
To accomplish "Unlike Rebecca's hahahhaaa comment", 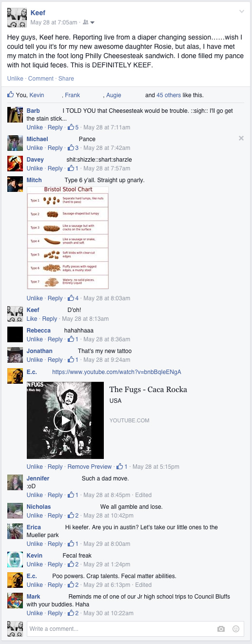I will pos(35,339).
